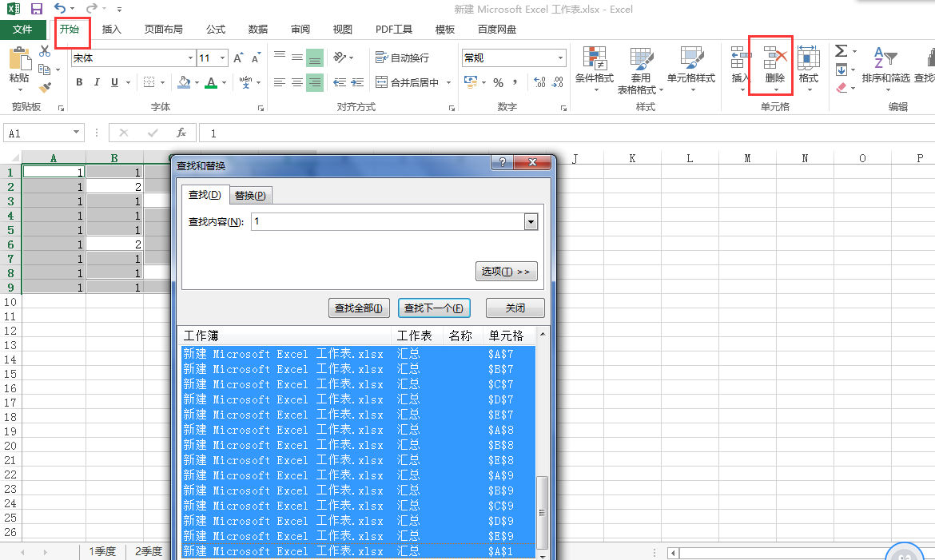The image size is (935, 560).
Task: Toggle middle vertical alignment
Action: point(297,58)
